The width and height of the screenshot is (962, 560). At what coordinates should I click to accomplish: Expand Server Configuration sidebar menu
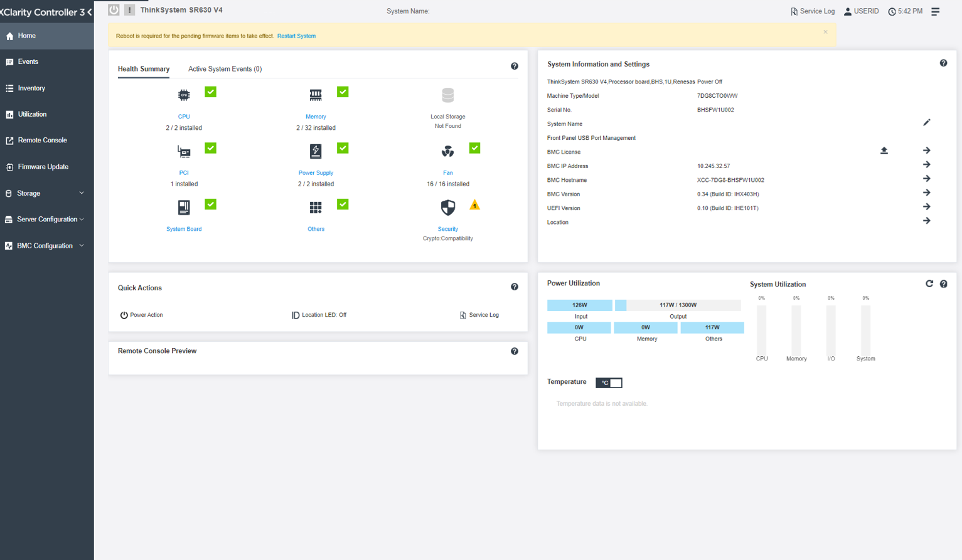(x=47, y=219)
